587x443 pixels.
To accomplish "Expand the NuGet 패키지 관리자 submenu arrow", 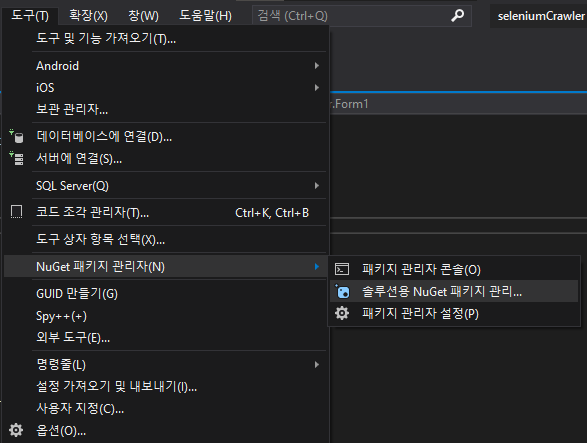I will 317,266.
